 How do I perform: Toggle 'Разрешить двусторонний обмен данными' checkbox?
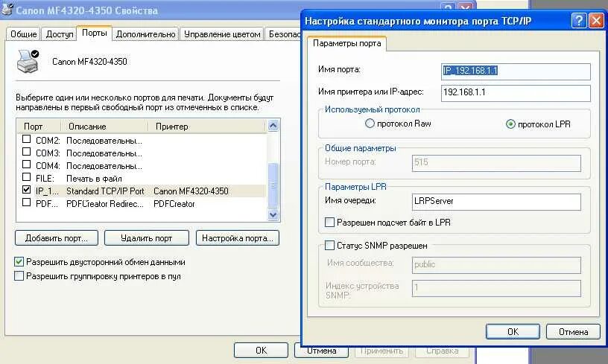pyautogui.click(x=19, y=262)
